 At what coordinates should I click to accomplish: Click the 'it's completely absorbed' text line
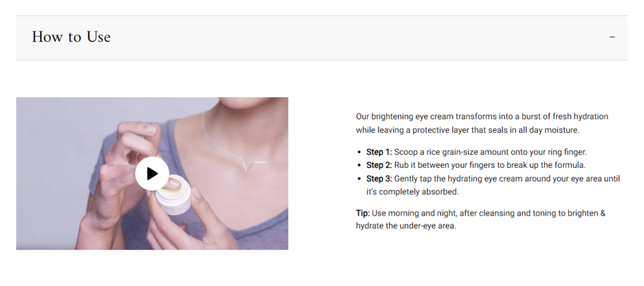point(413,192)
